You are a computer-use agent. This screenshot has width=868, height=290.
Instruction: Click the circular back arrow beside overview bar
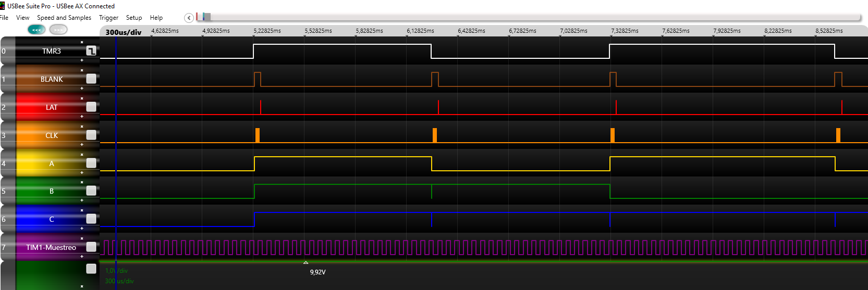click(x=189, y=18)
